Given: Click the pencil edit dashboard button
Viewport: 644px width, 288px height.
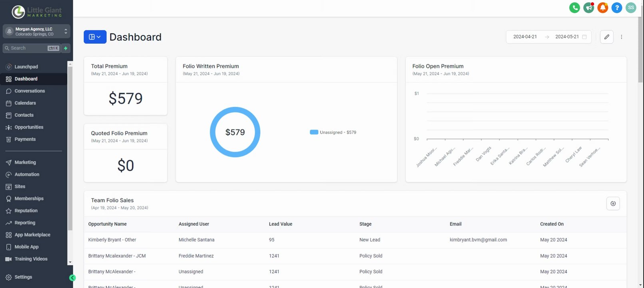Looking at the screenshot, I should coord(607,37).
